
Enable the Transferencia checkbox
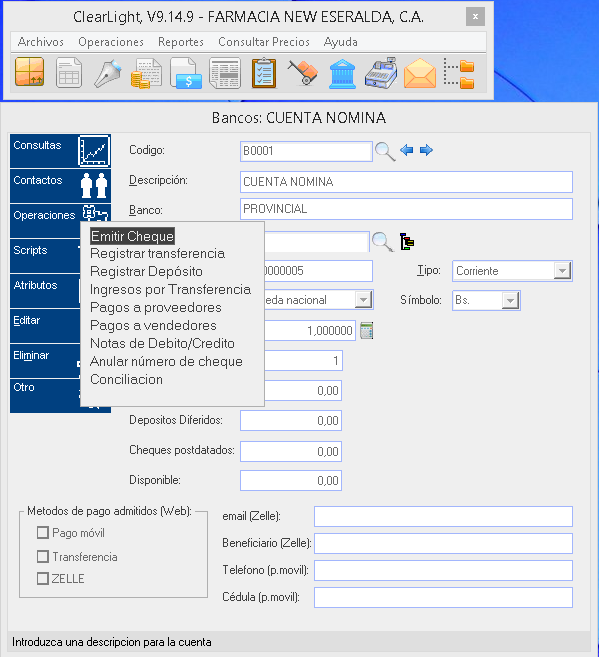[x=43, y=556]
